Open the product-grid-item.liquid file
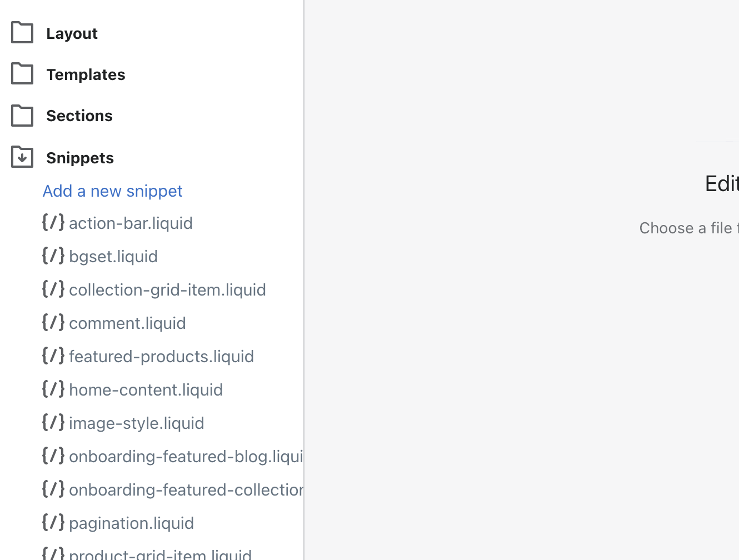The height and width of the screenshot is (560, 739). coord(160,554)
